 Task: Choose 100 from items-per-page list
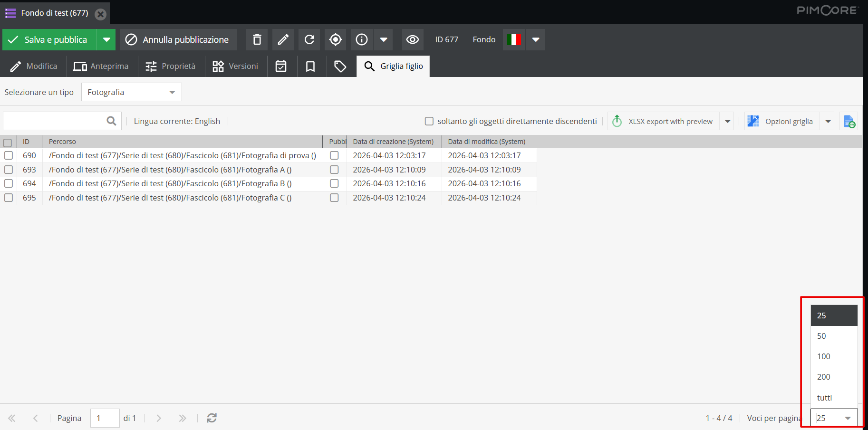click(824, 356)
